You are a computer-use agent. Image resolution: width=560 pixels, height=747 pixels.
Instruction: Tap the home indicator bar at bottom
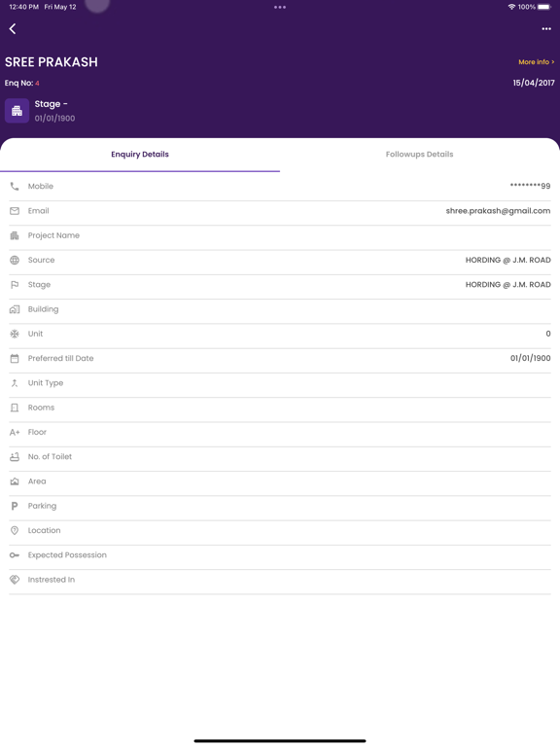pyautogui.click(x=280, y=741)
